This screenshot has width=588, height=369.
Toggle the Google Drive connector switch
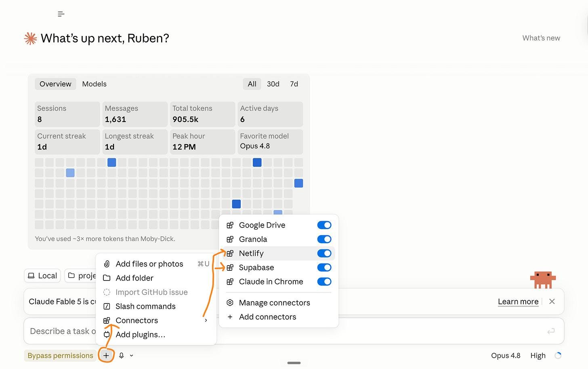point(324,225)
